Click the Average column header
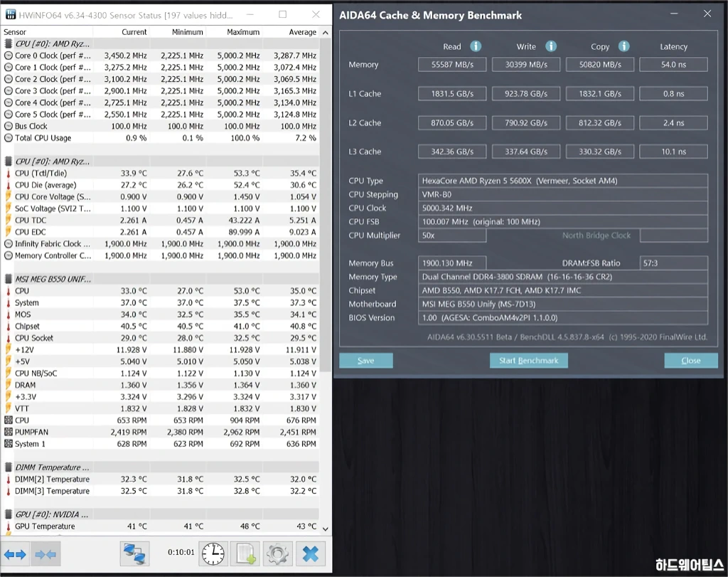 pos(291,32)
